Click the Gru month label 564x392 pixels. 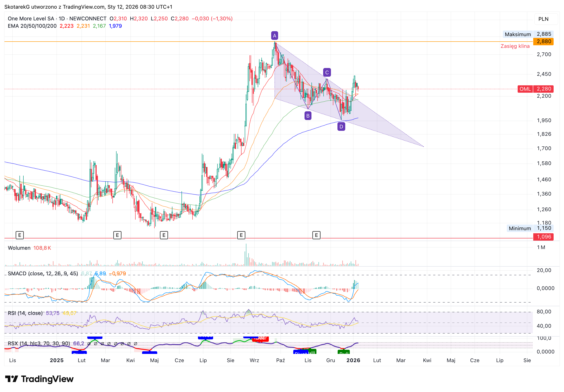pyautogui.click(x=331, y=360)
